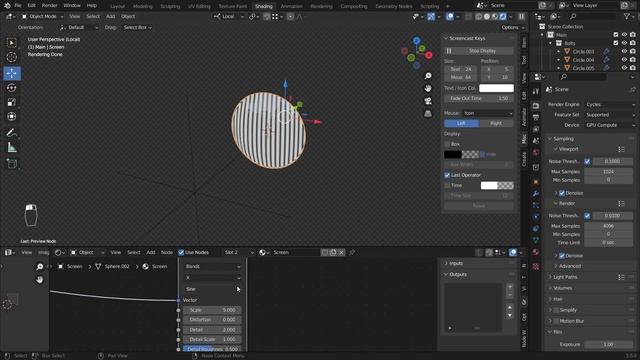Open the Render properties tab icon
The width and height of the screenshot is (640, 360).
536,106
